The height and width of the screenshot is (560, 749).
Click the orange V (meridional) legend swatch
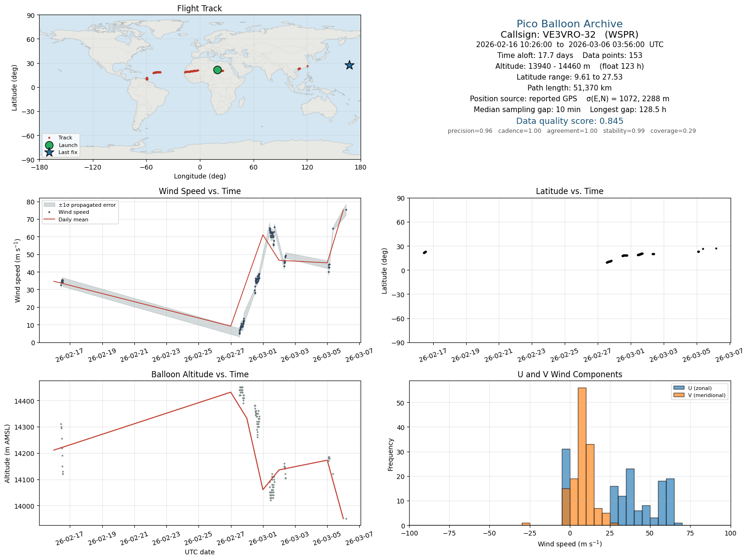pyautogui.click(x=679, y=395)
